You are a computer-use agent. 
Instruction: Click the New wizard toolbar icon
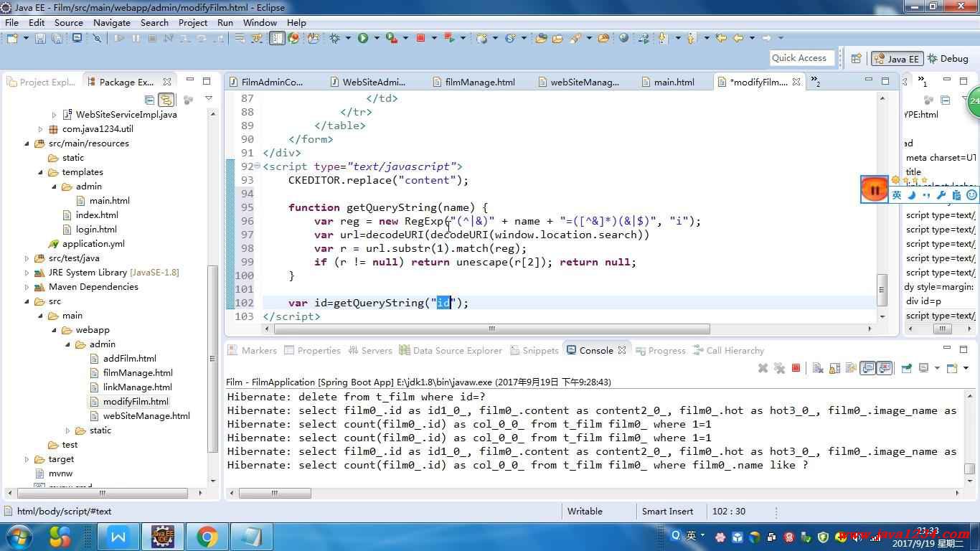(12, 38)
